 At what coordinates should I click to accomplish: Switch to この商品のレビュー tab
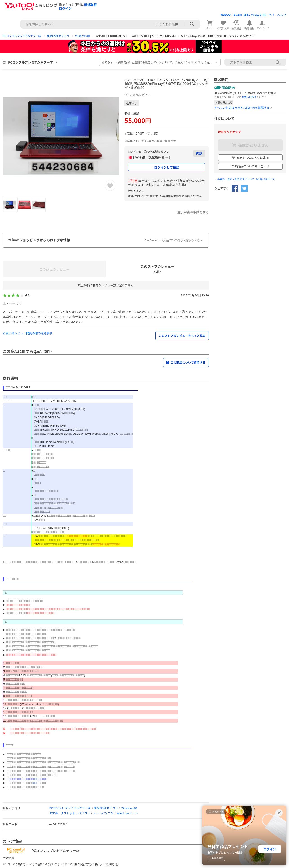(x=54, y=269)
